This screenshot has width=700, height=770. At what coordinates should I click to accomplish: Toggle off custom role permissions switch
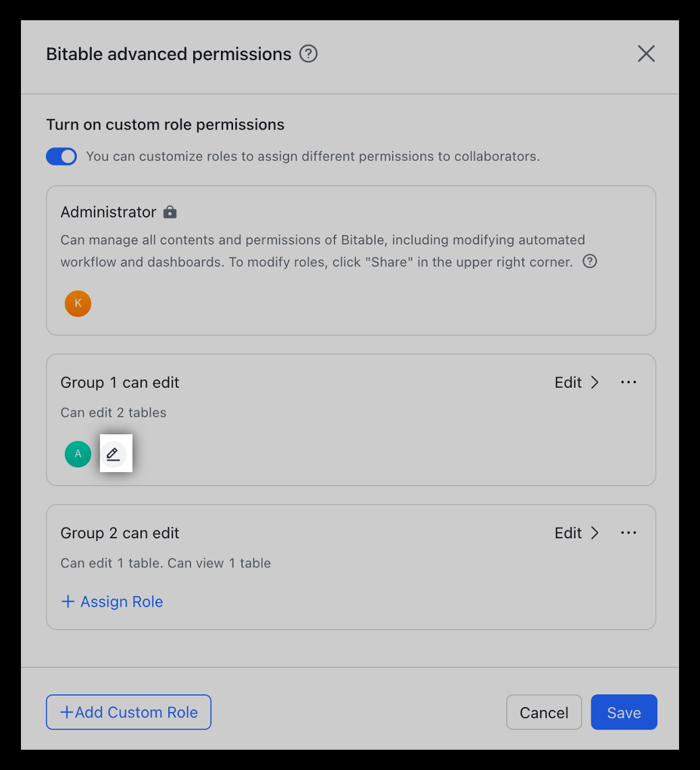61,157
